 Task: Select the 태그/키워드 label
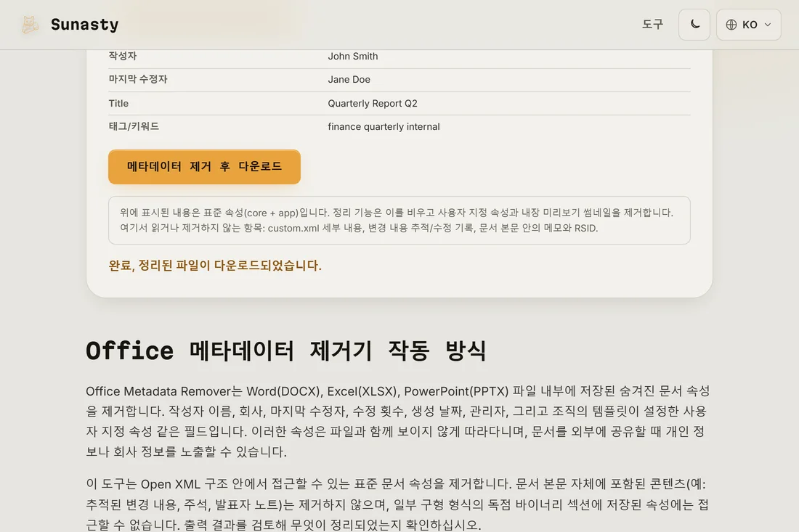[x=134, y=126]
